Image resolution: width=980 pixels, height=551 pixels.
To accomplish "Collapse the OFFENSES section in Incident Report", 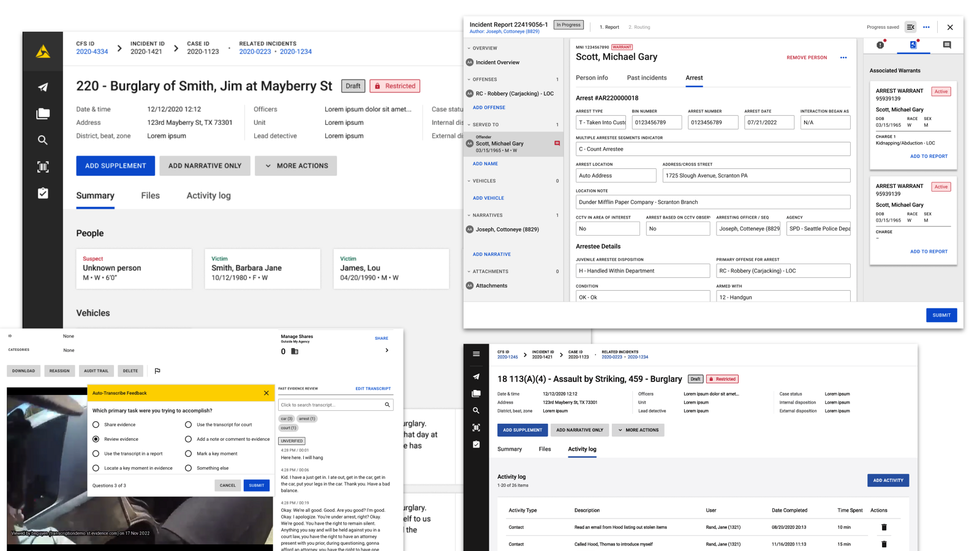I will click(469, 80).
